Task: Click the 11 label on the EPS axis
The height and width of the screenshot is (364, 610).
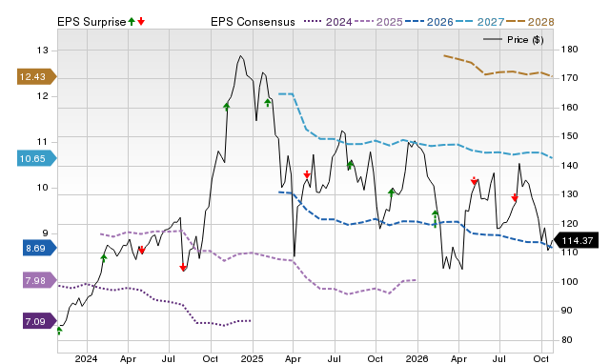Action: coord(42,142)
